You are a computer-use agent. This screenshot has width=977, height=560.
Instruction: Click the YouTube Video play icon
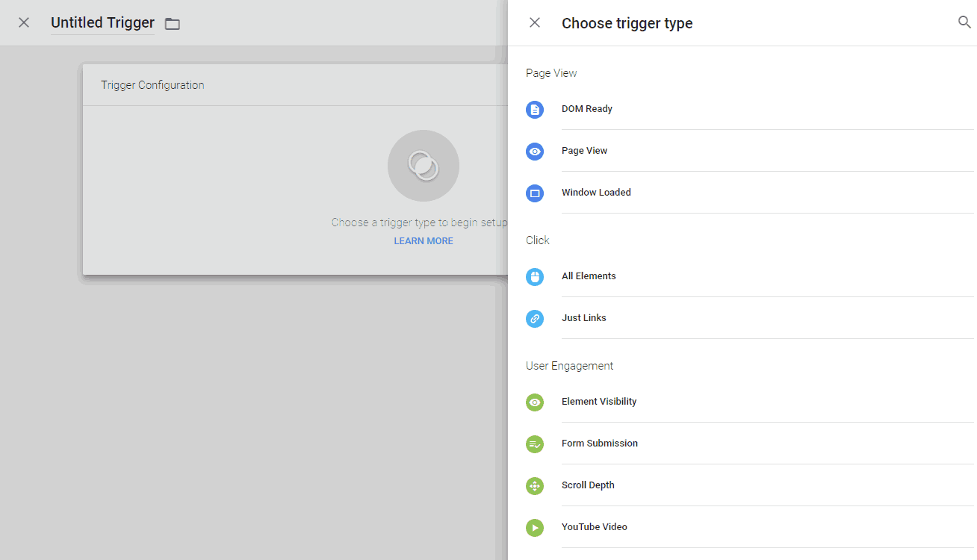tap(535, 528)
